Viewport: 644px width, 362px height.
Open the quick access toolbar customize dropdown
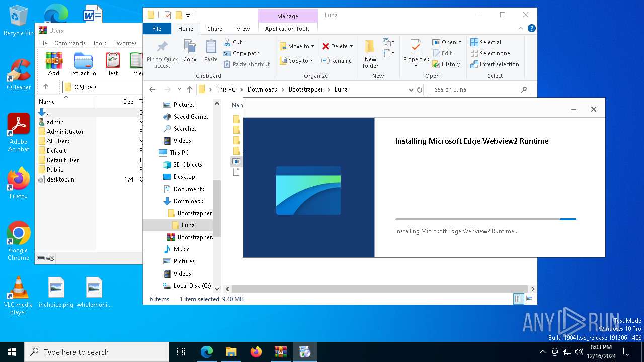[188, 15]
